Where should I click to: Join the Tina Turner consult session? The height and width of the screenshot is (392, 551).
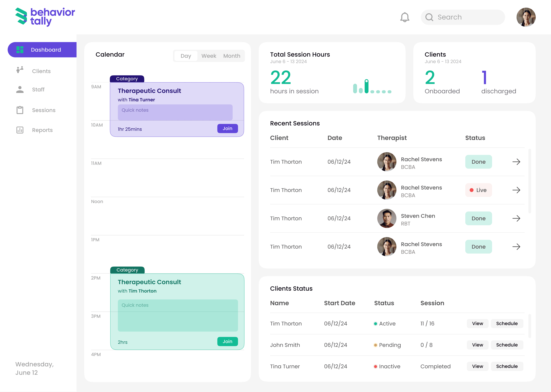coord(227,128)
